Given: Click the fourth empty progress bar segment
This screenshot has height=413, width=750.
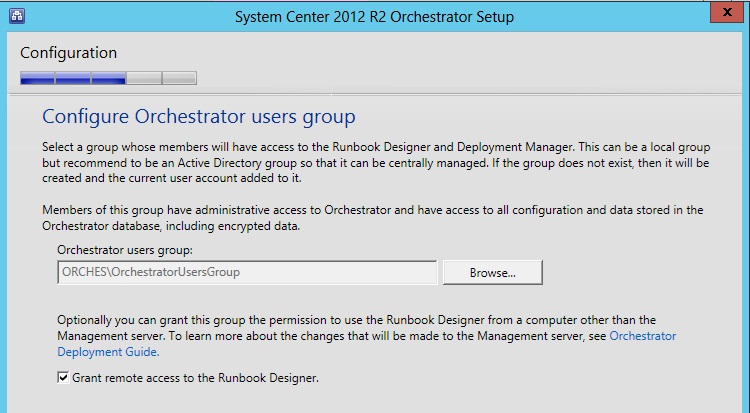Looking at the screenshot, I should click(x=143, y=77).
